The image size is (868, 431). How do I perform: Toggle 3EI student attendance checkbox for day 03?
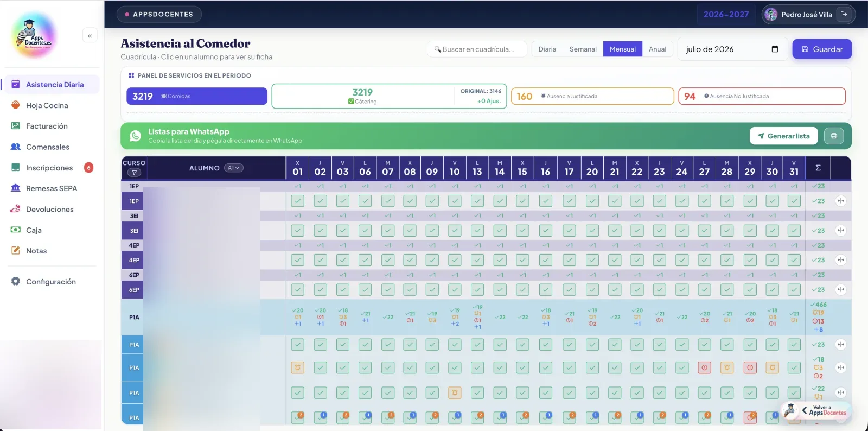[x=343, y=230]
